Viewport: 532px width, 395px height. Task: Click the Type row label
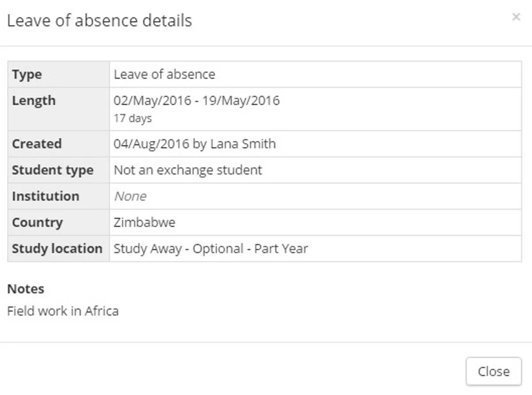tap(27, 74)
